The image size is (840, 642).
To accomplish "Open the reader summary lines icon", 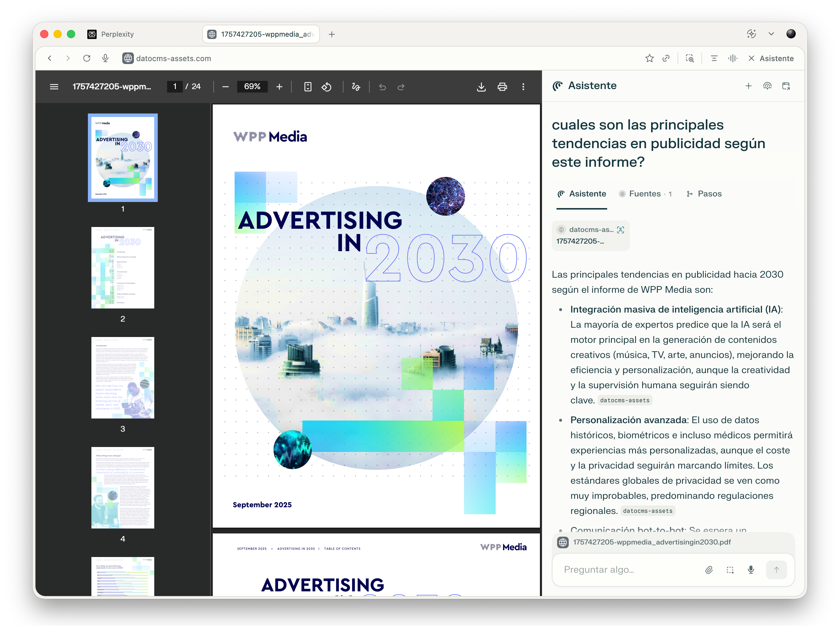I will coord(714,58).
